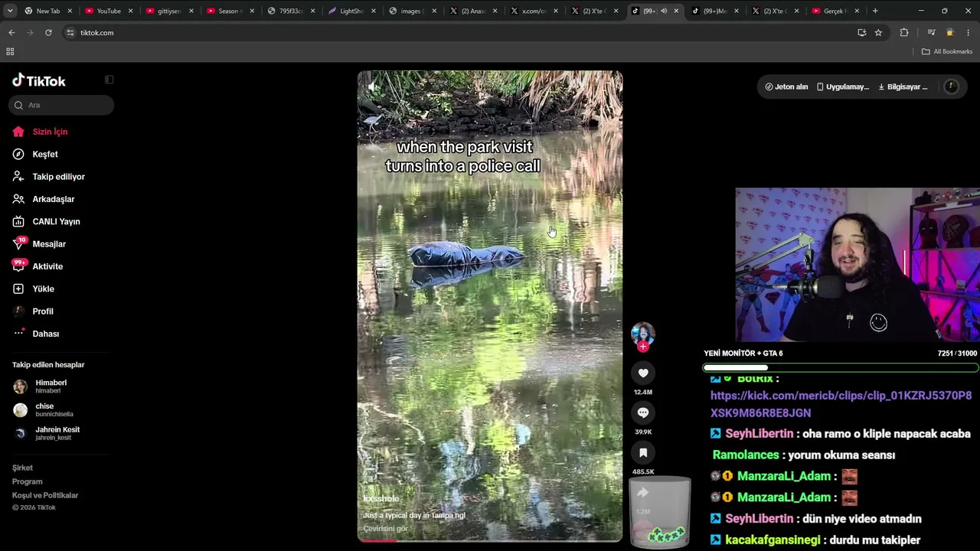Click Ramolances chat message

tap(804, 455)
